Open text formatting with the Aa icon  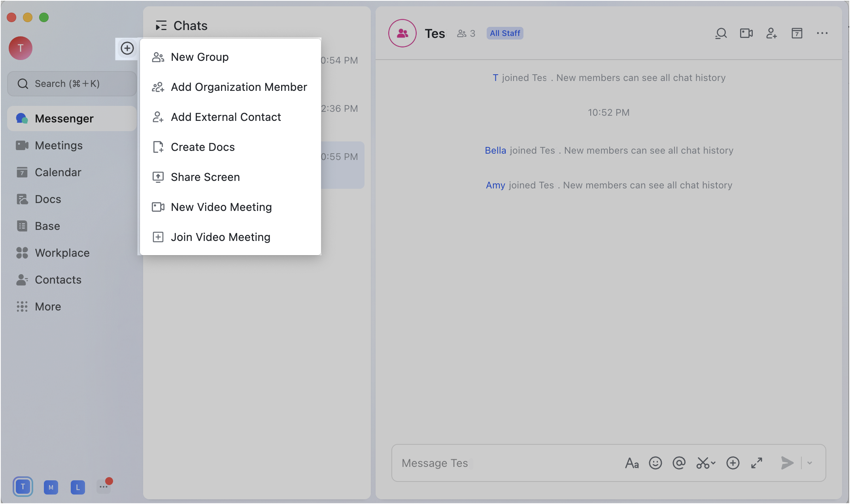click(x=632, y=463)
